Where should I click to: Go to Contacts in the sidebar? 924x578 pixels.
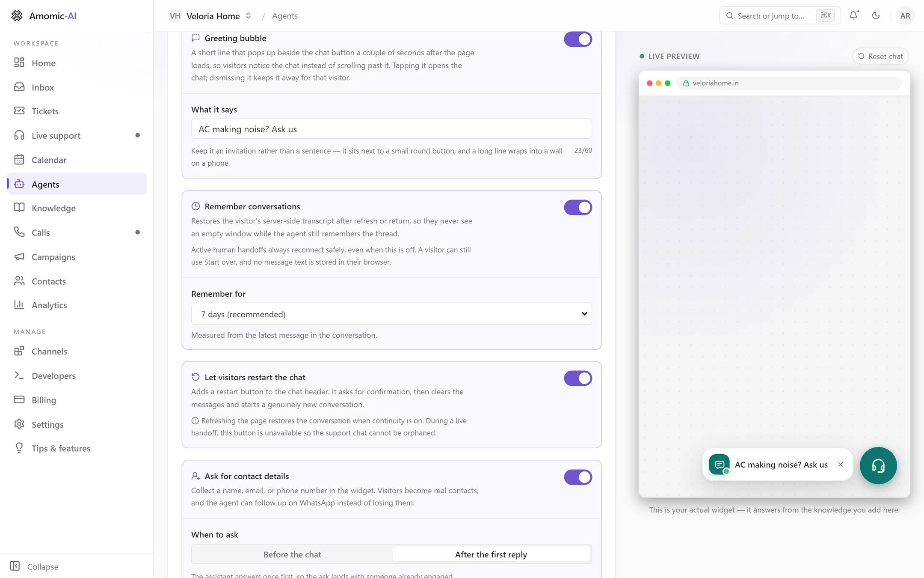(77, 281)
